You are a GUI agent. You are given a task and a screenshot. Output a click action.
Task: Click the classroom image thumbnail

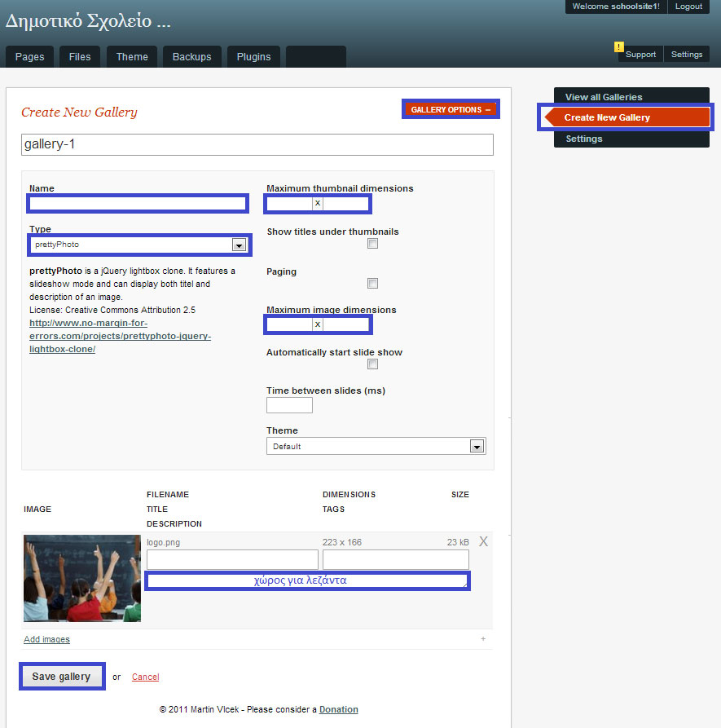[82, 578]
